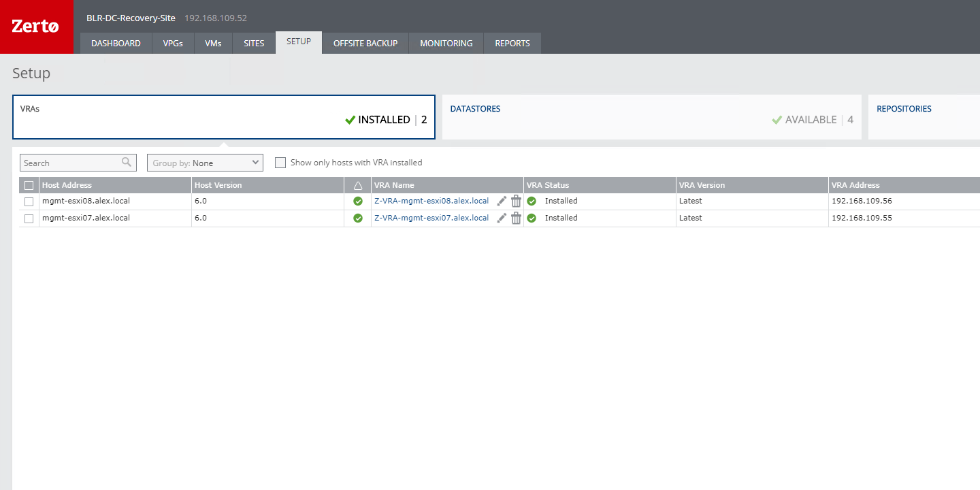Viewport: 980px width, 490px height.
Task: Open the Group by dropdown
Action: click(205, 163)
